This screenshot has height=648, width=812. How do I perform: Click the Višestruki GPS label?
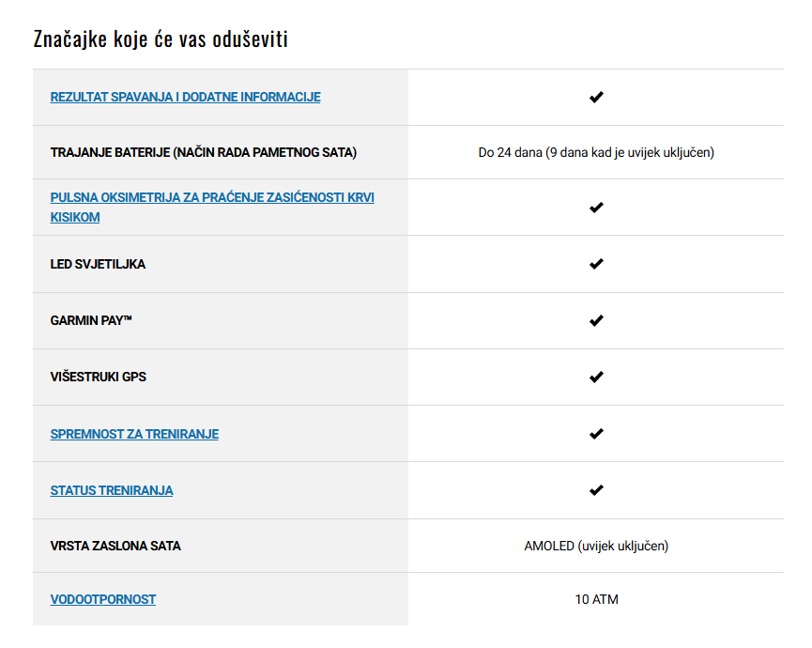pos(99,378)
